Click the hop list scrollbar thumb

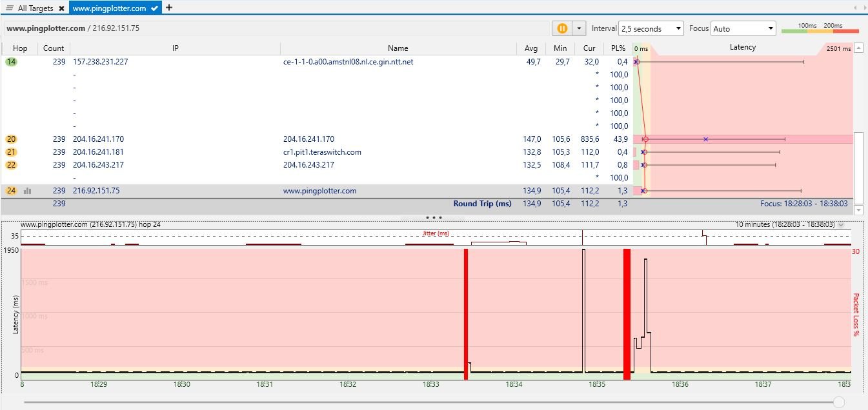858,168
